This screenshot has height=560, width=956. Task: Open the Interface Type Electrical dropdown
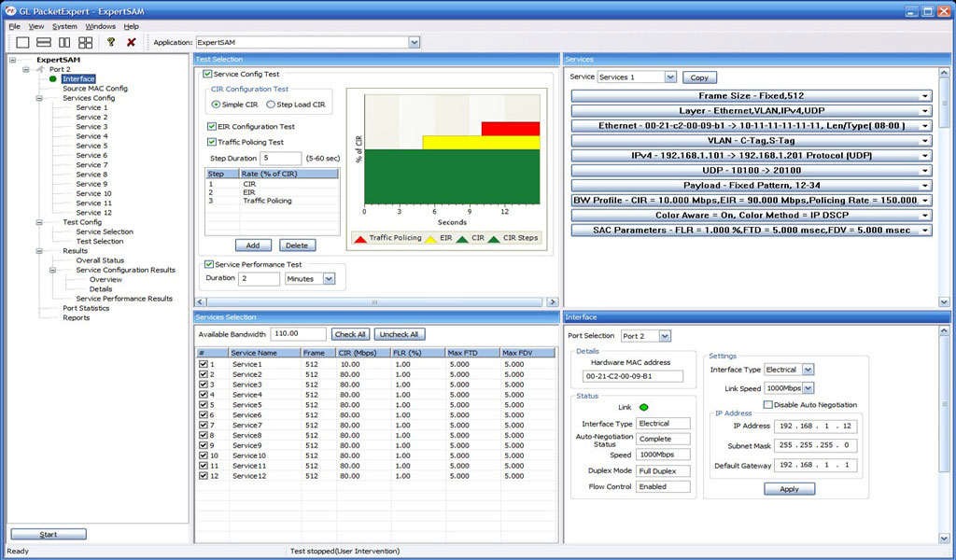click(x=808, y=370)
